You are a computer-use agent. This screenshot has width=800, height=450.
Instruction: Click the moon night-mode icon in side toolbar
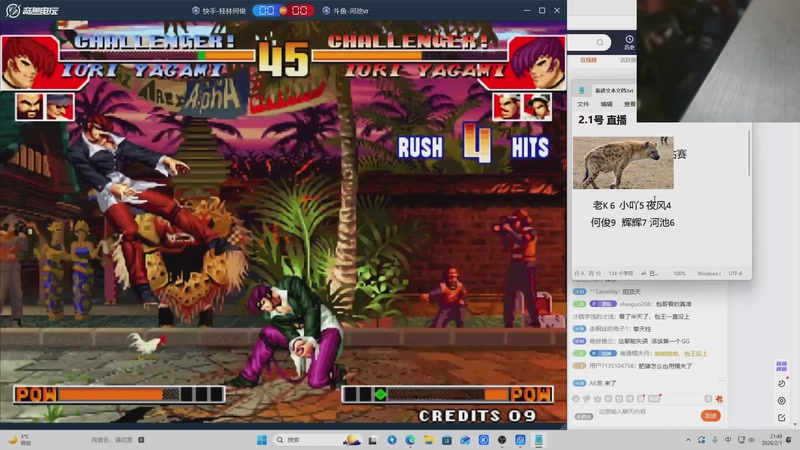(x=781, y=383)
